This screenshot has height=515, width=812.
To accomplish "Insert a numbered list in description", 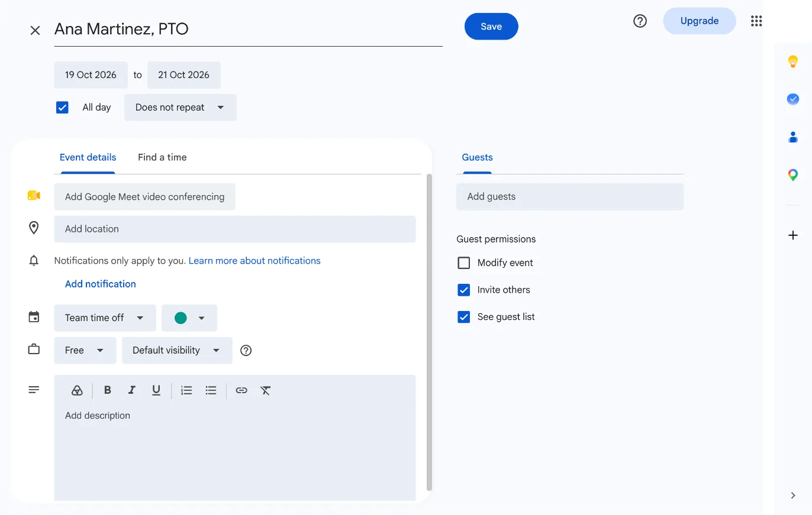I will click(186, 390).
